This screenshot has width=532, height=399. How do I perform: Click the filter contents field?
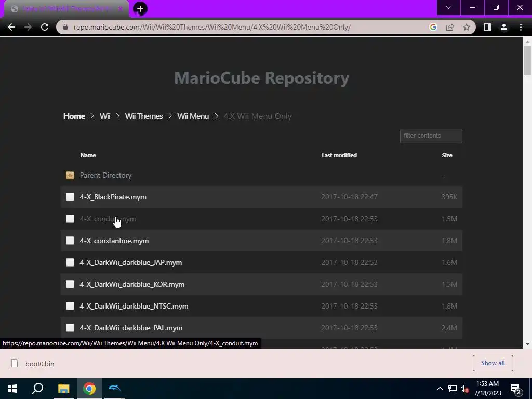click(x=431, y=136)
